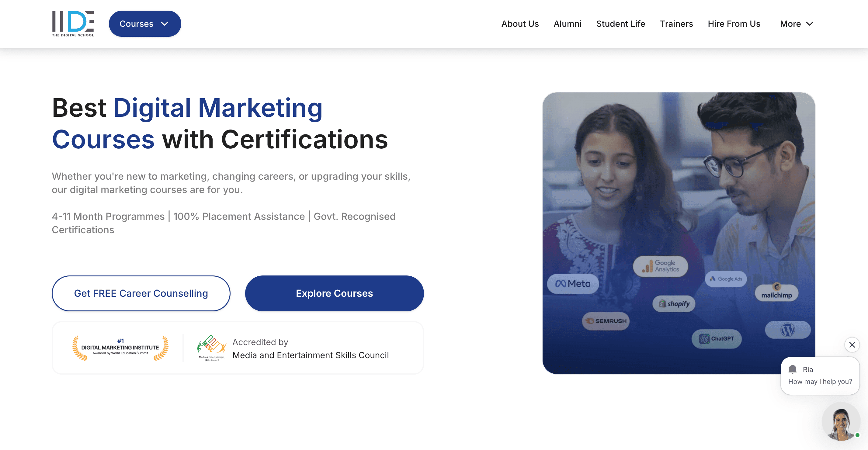
Task: Navigate to Hire From Us
Action: coord(734,24)
